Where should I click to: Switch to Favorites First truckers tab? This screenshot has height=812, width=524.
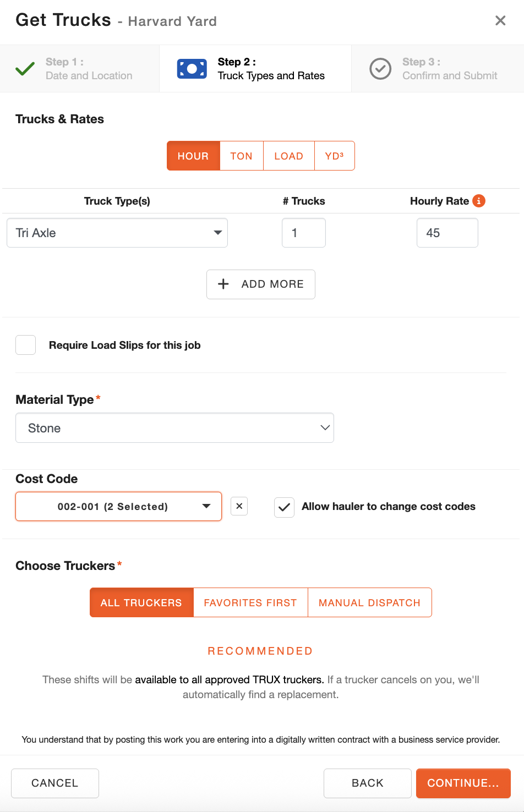point(250,603)
